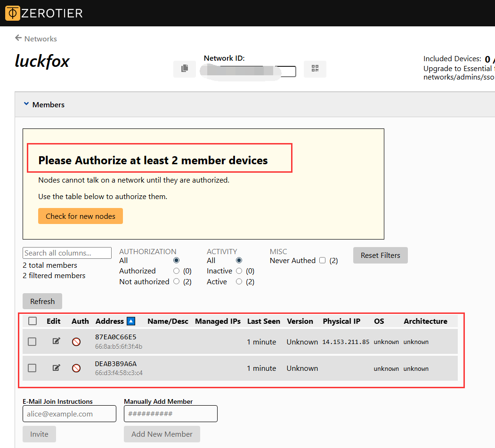Click the ZeroTier logo icon
Viewport: 495px width, 448px height.
click(x=13, y=13)
